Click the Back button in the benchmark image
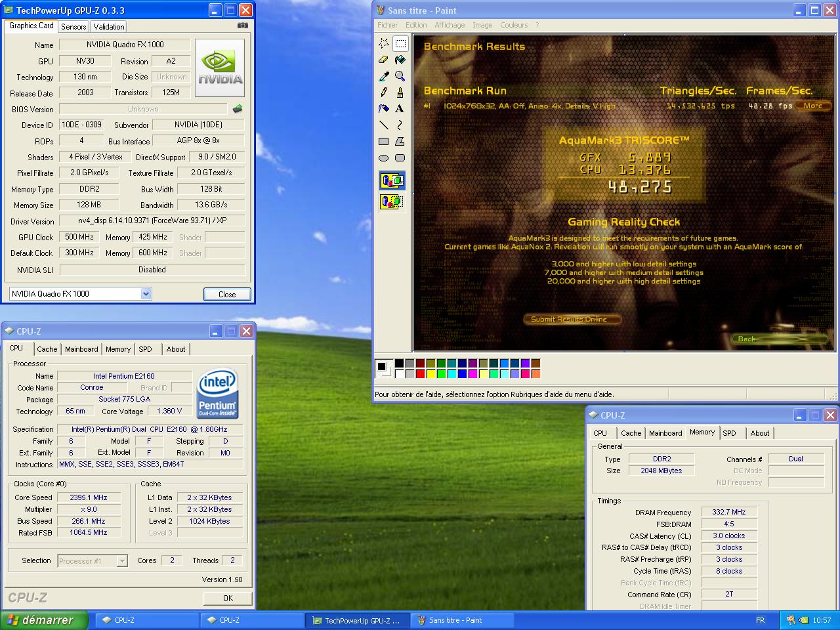 (780, 339)
